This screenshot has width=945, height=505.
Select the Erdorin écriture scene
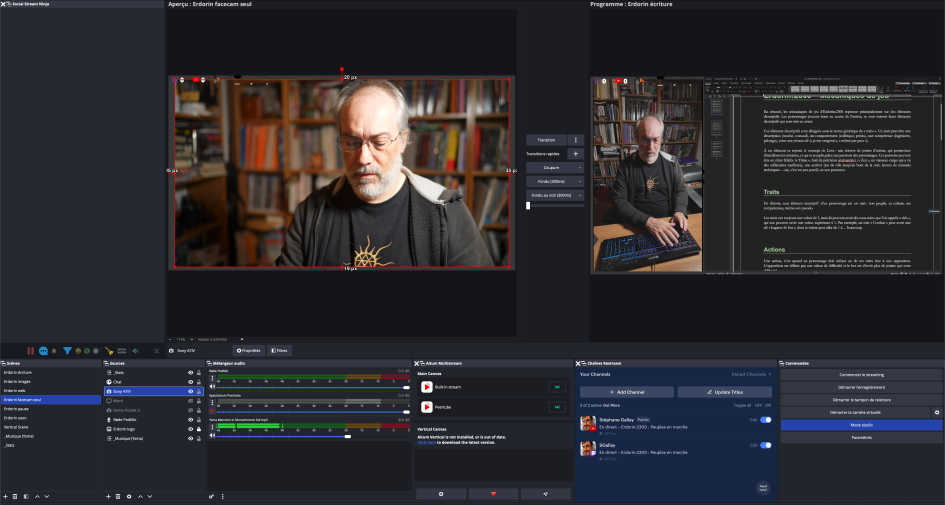pyautogui.click(x=18, y=372)
